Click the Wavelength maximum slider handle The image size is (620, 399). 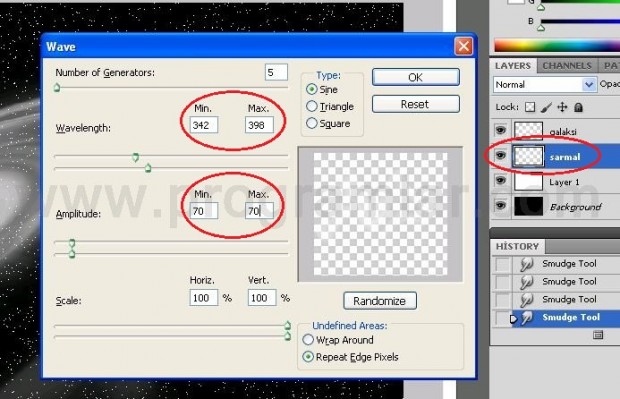coord(148,168)
